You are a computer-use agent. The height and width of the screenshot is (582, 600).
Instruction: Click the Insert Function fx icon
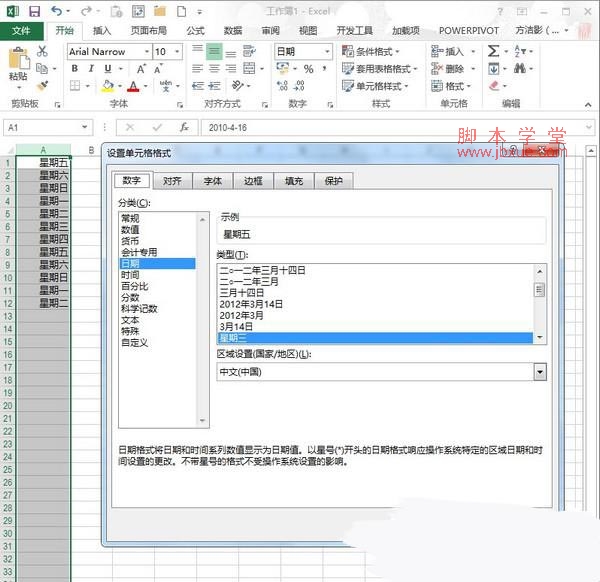click(x=184, y=128)
